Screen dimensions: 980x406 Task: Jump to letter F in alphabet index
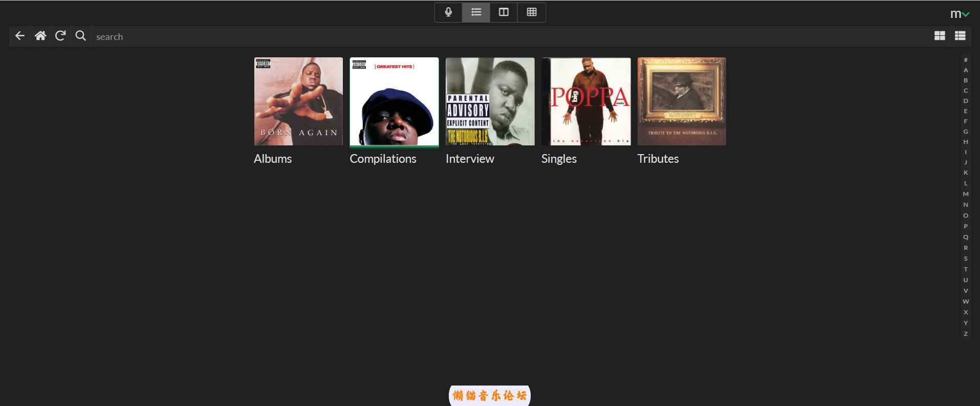pos(966,121)
